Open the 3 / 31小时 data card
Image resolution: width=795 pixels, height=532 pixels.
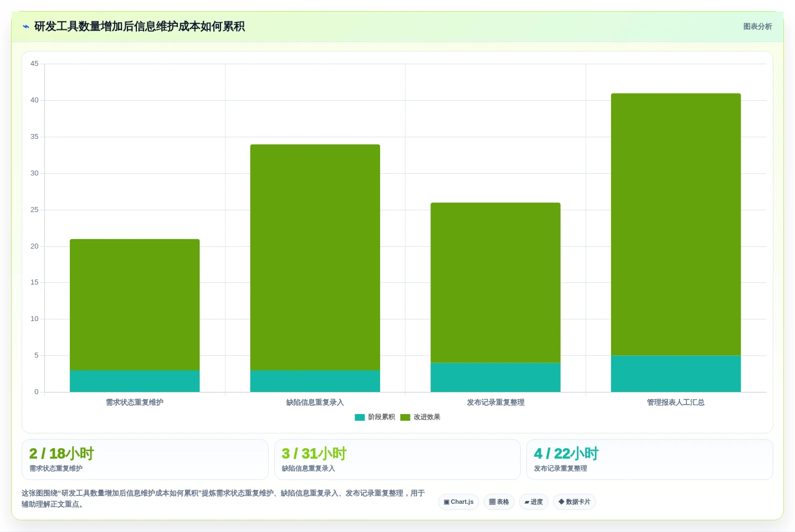pyautogui.click(x=397, y=459)
